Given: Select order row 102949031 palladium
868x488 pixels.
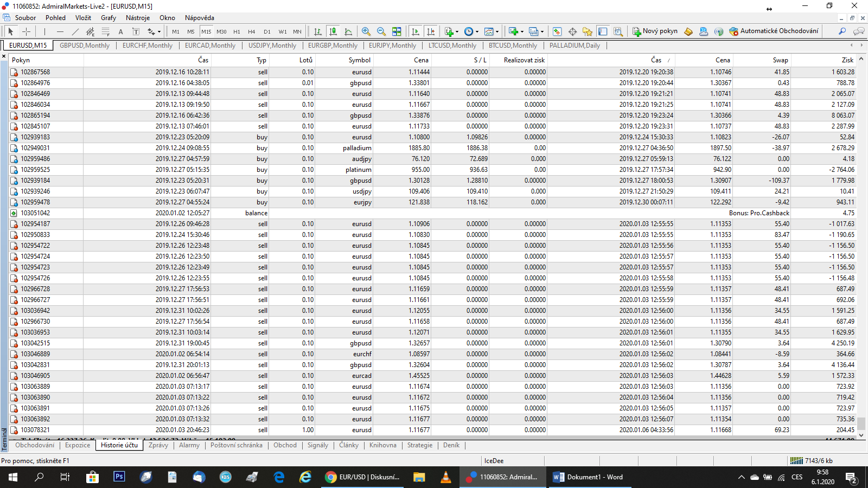Looking at the screenshot, I should (433, 148).
